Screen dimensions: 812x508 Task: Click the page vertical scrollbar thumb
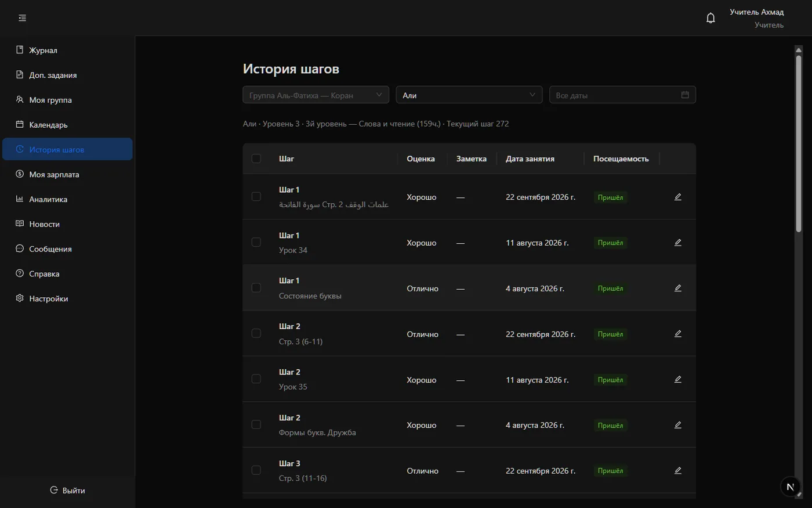[799, 144]
